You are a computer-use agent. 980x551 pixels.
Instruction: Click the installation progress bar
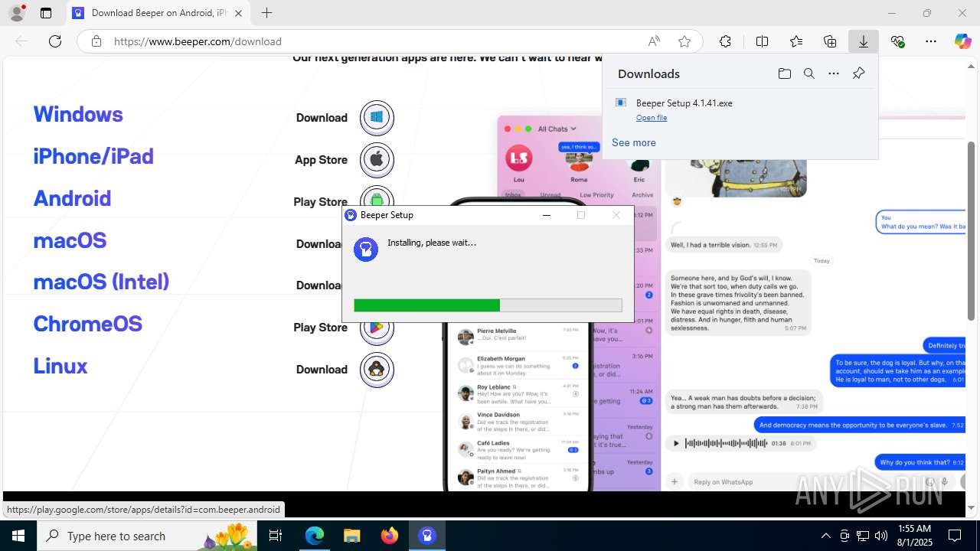click(x=488, y=305)
